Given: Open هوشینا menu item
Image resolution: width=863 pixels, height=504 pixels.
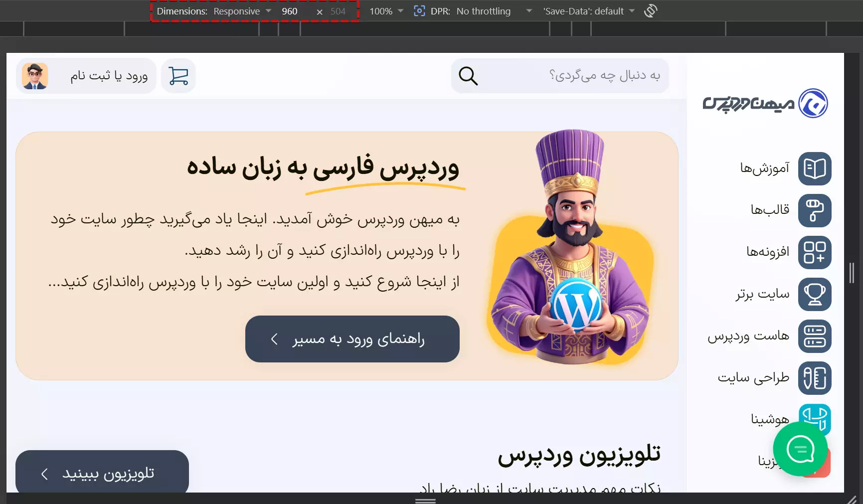Looking at the screenshot, I should (x=770, y=419).
